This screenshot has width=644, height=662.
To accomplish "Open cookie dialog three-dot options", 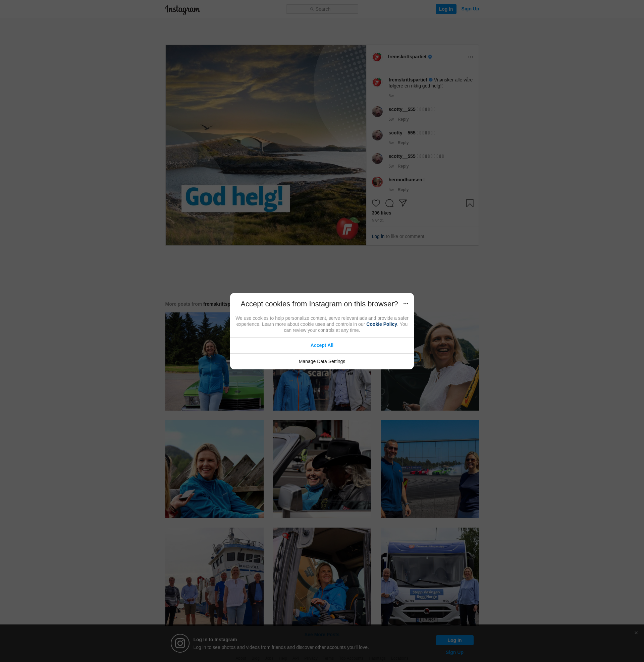I will [x=406, y=304].
